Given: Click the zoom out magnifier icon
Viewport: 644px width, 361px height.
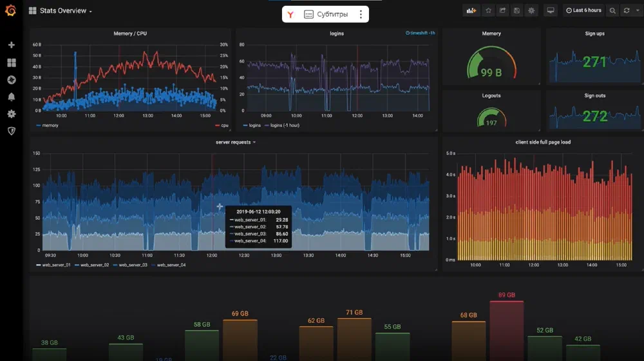Looking at the screenshot, I should pos(612,11).
